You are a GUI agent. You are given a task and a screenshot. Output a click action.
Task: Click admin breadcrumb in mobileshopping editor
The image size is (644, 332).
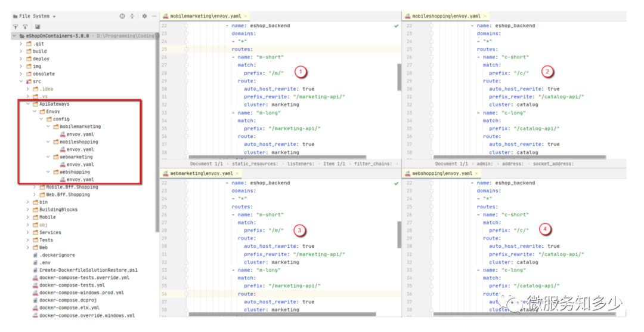[485, 164]
